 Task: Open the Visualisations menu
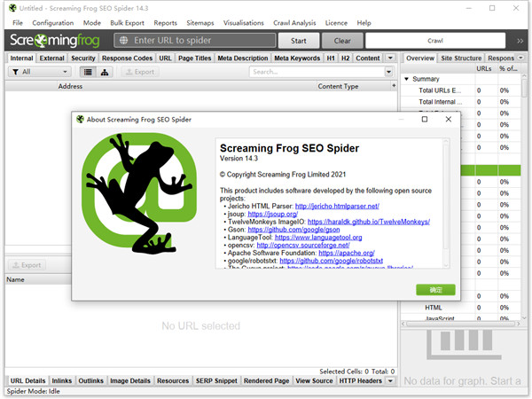click(244, 23)
